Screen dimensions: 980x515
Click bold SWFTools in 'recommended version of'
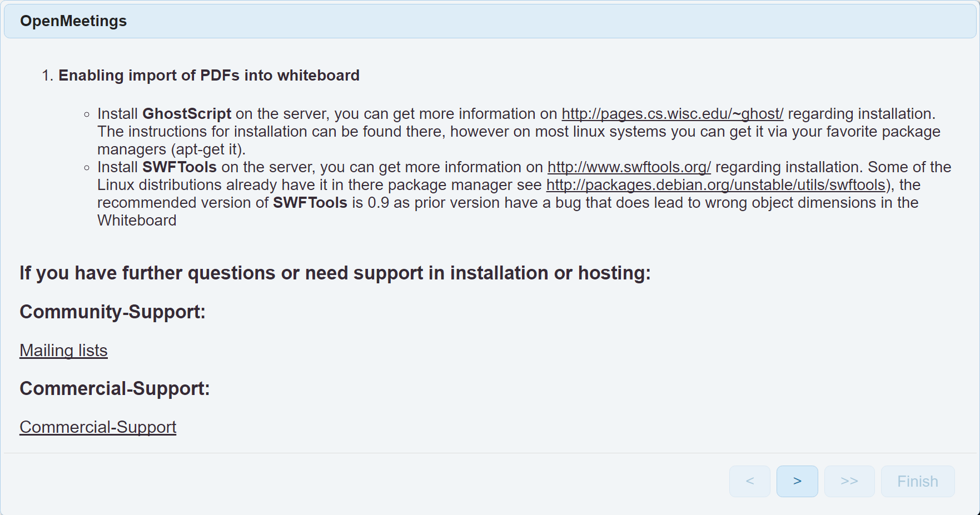tap(310, 203)
